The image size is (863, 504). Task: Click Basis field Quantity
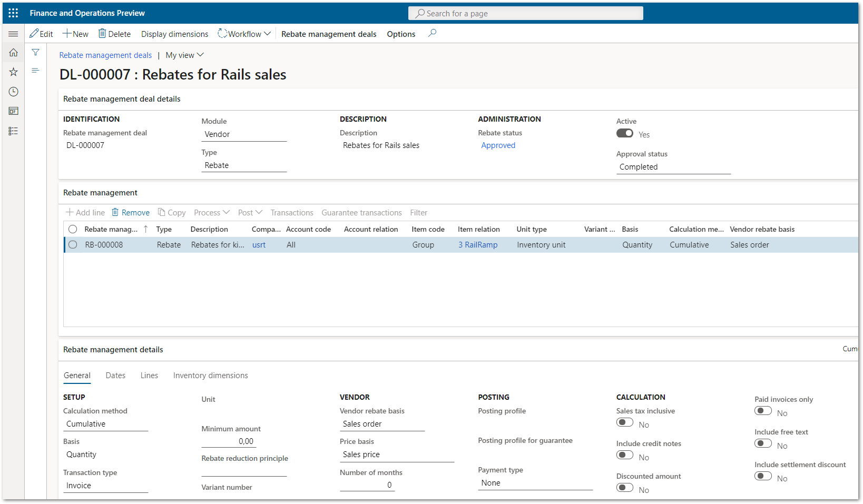click(x=105, y=454)
